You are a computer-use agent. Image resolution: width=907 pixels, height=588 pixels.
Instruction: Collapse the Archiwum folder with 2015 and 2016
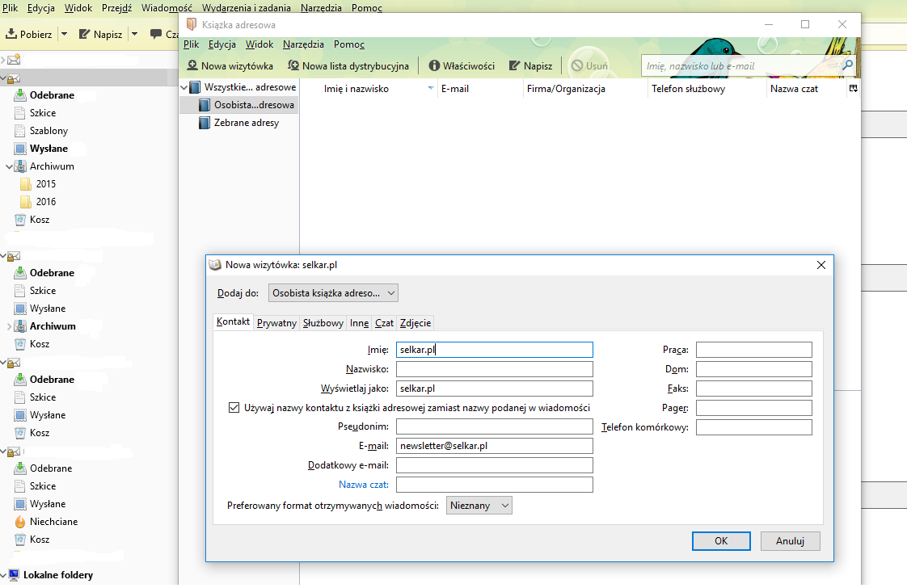pyautogui.click(x=9, y=166)
